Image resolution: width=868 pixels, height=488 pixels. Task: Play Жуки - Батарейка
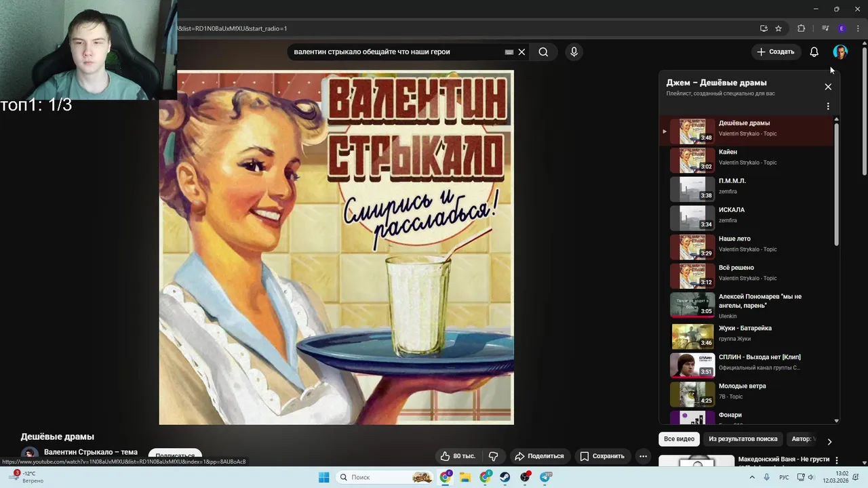[x=747, y=336]
